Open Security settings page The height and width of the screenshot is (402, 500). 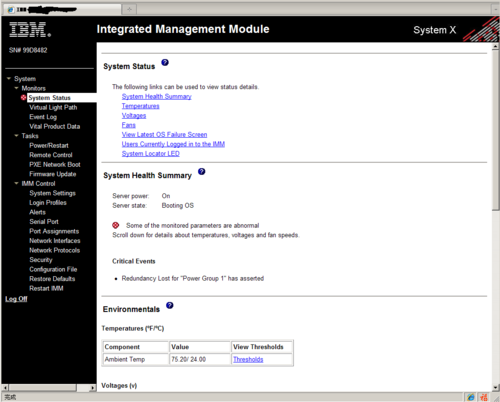click(x=41, y=260)
